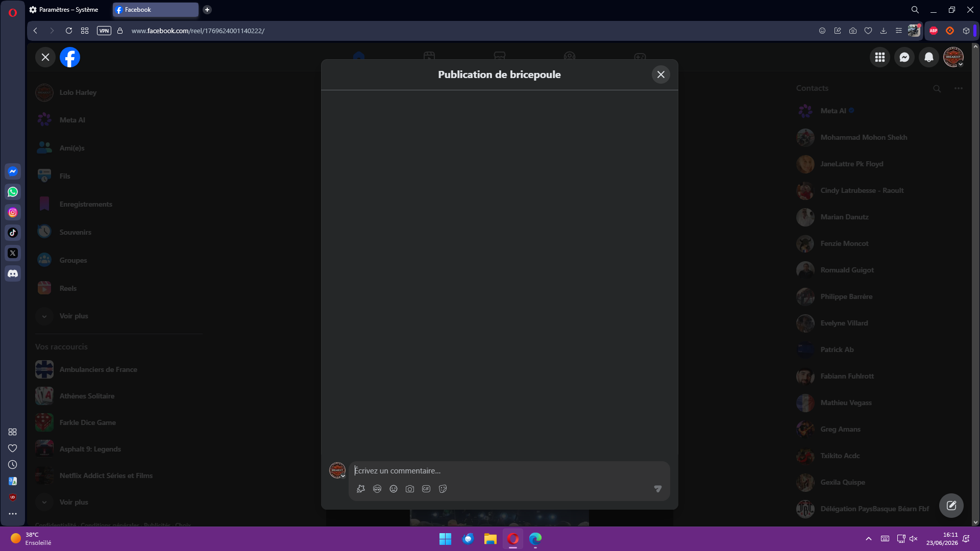Open a new browser tab
Screen dimensions: 980x551
207,10
